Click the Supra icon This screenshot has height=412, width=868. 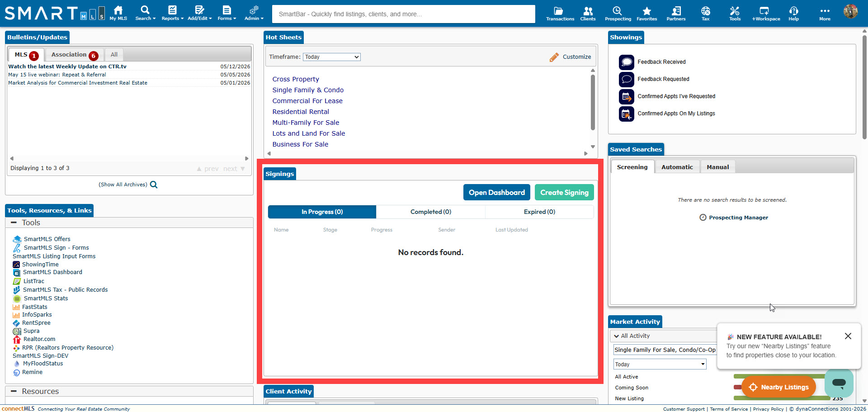pyautogui.click(x=17, y=331)
